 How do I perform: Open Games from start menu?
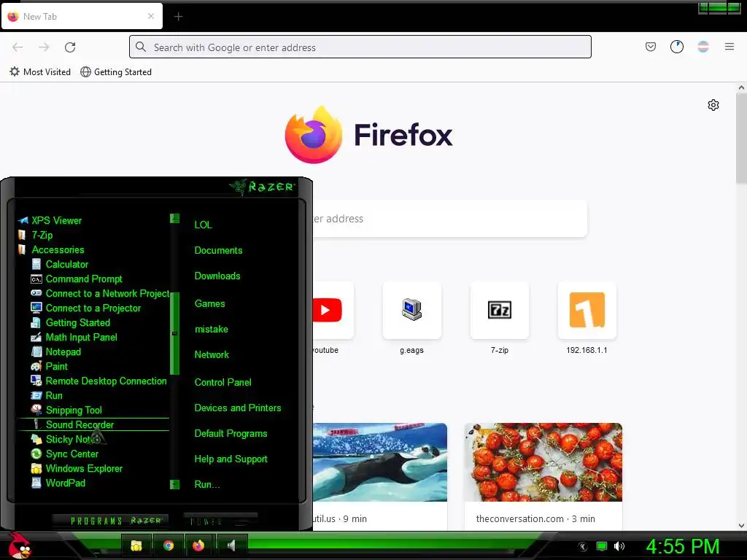(x=209, y=304)
